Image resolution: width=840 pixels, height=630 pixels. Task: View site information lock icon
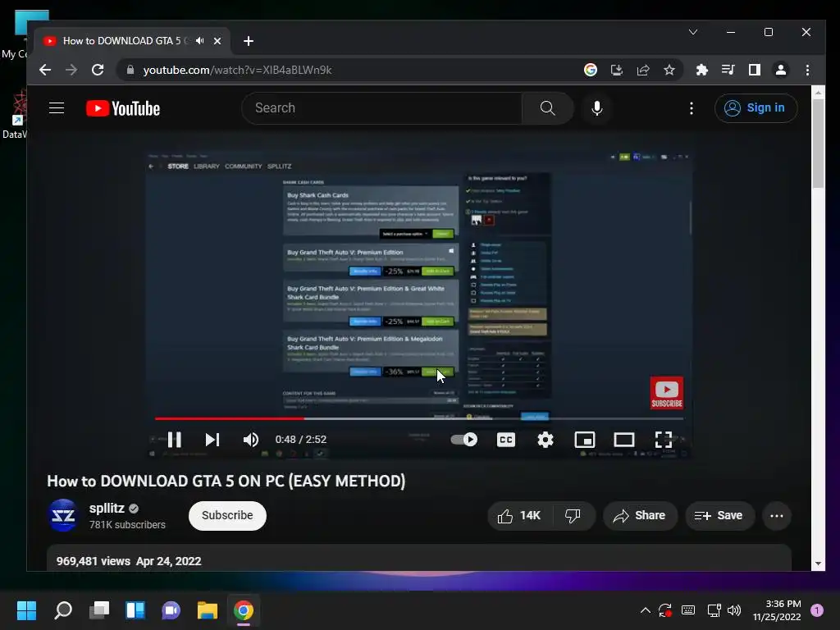click(x=130, y=70)
